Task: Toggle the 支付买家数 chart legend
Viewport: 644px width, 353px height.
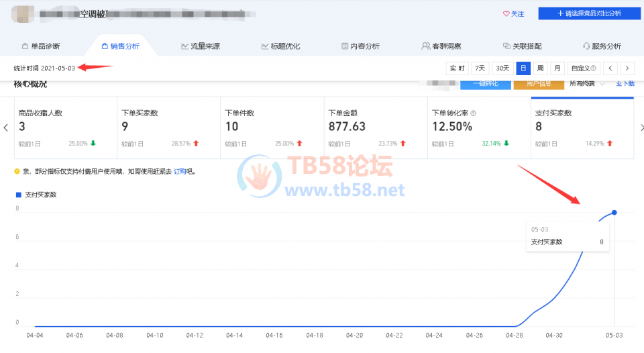Action: click(x=36, y=195)
